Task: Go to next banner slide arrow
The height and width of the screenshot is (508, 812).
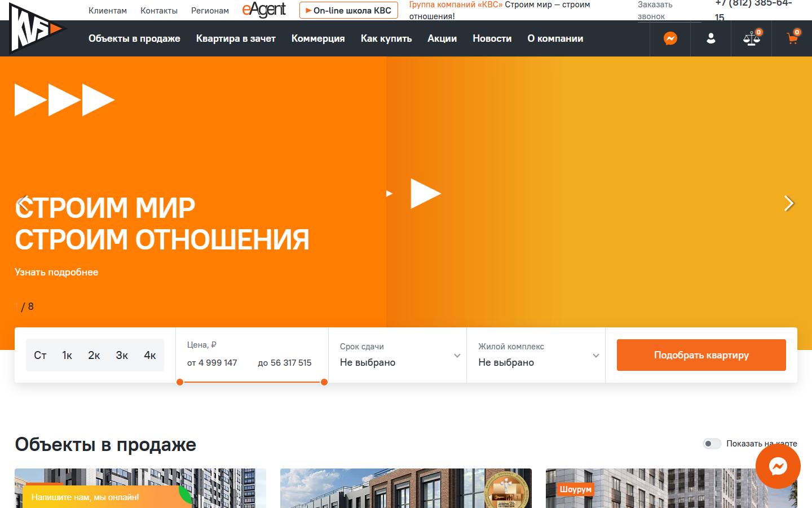Action: click(789, 203)
